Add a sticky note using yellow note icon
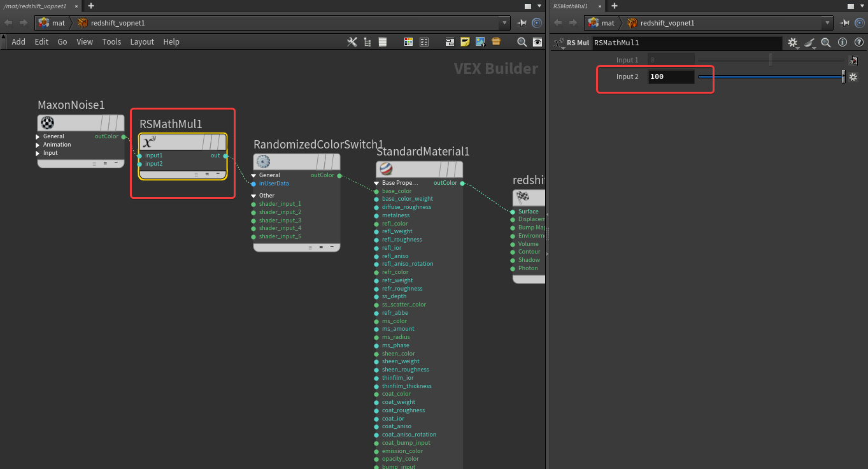Viewport: 868px width, 469px height. point(465,42)
